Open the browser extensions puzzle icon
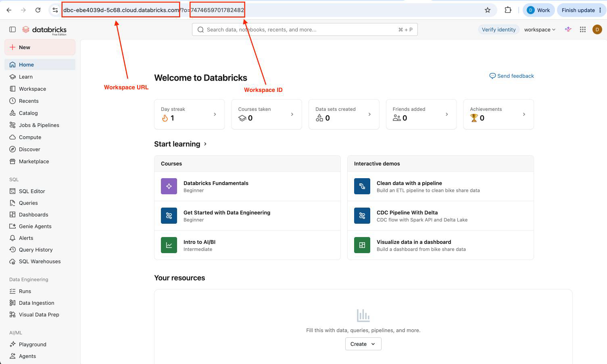This screenshot has width=607, height=364. [x=508, y=10]
